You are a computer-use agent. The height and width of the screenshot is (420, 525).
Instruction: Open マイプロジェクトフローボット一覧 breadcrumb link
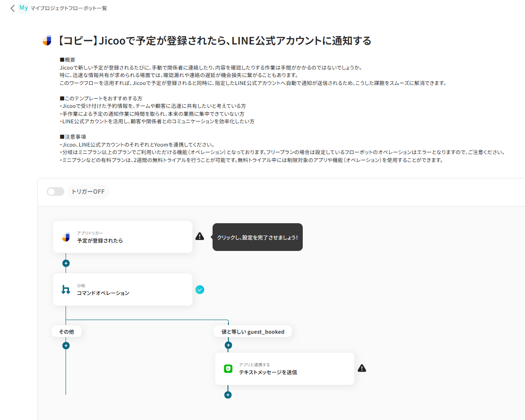[69, 8]
